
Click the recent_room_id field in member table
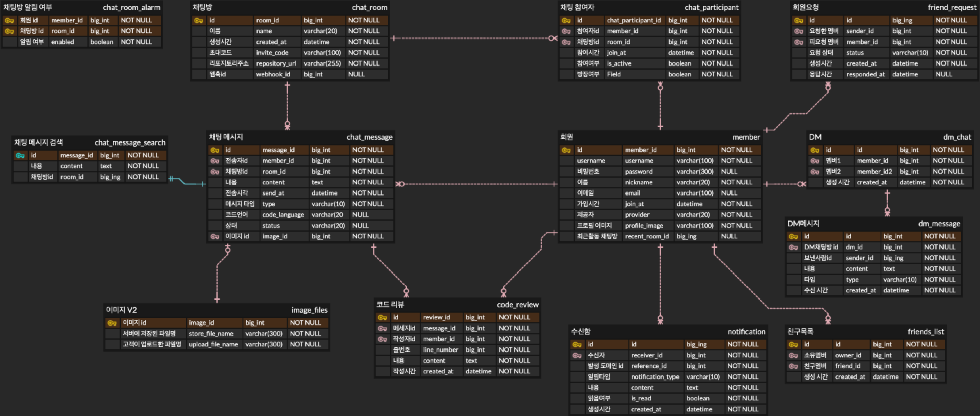[646, 236]
